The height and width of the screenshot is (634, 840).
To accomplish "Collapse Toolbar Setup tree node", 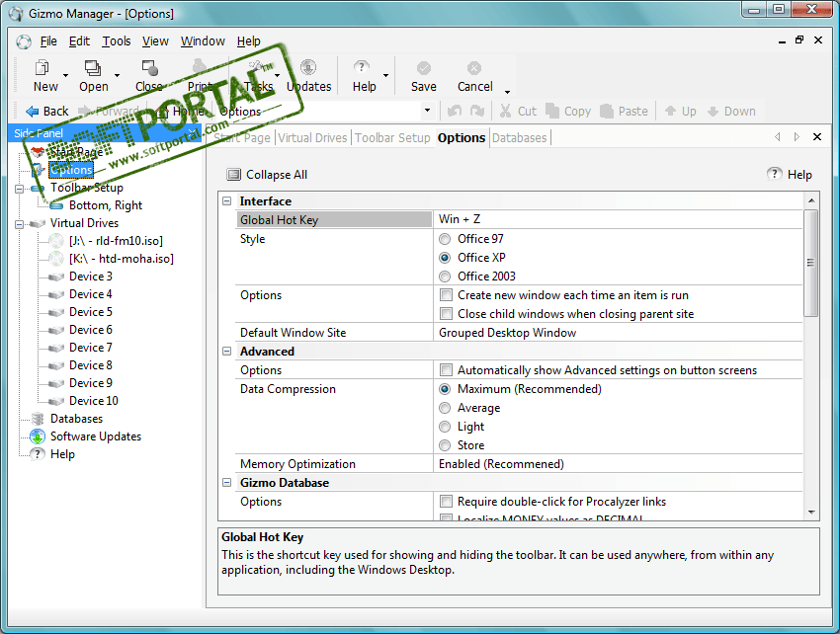I will [x=20, y=189].
